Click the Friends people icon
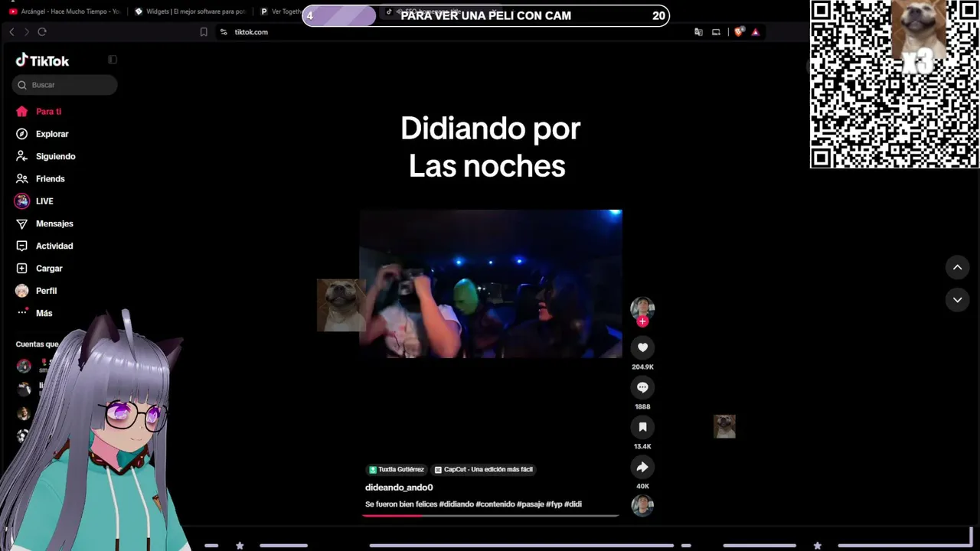 tap(21, 178)
